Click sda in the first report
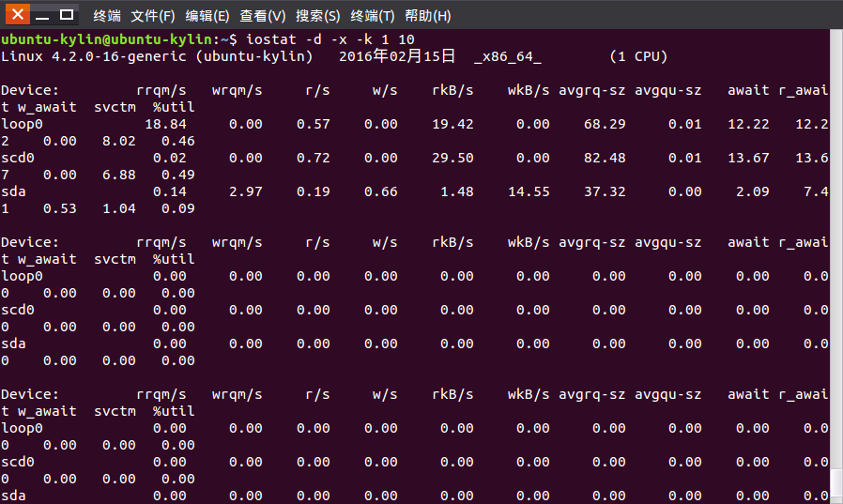The width and height of the screenshot is (843, 504). (x=13, y=191)
